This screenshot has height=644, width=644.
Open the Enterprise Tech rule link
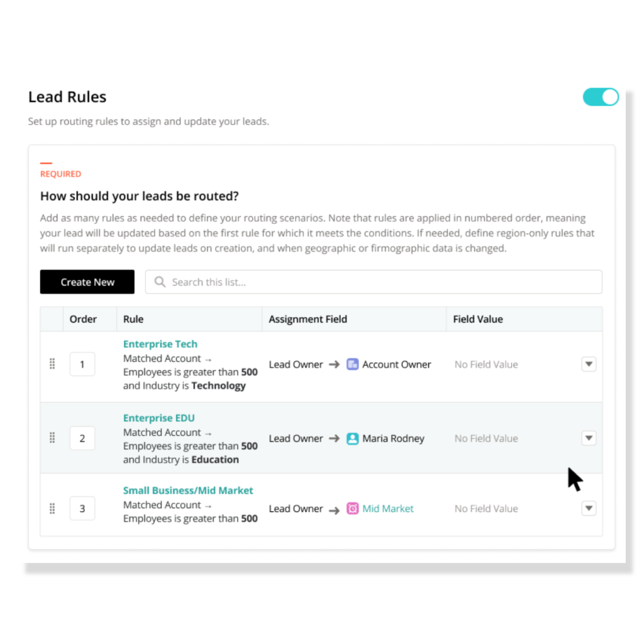tap(160, 344)
